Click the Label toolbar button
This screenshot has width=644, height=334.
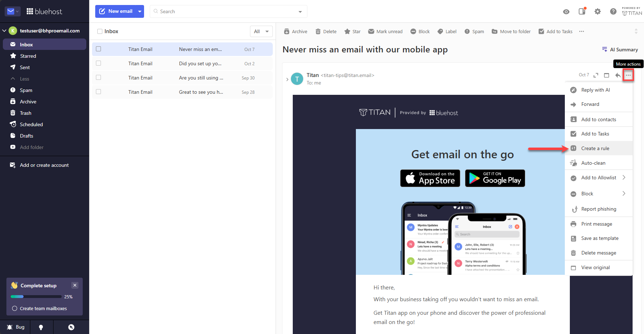coord(447,31)
